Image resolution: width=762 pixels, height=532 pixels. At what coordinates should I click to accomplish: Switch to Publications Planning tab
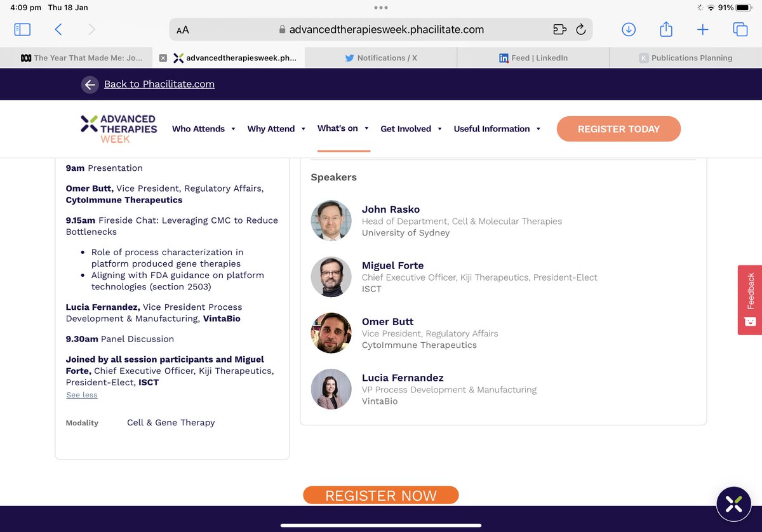coord(686,58)
